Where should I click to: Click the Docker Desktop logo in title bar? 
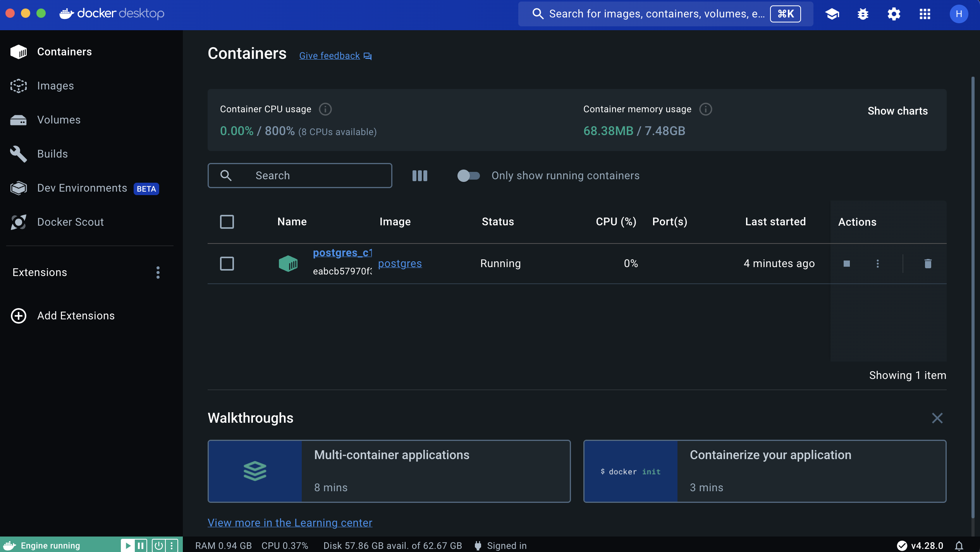112,14
